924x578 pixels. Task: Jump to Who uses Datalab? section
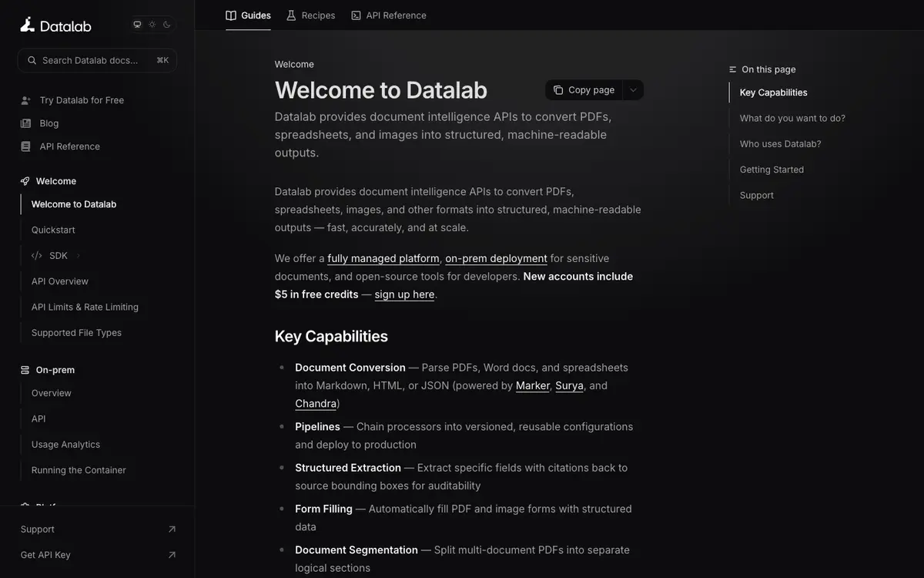point(780,144)
